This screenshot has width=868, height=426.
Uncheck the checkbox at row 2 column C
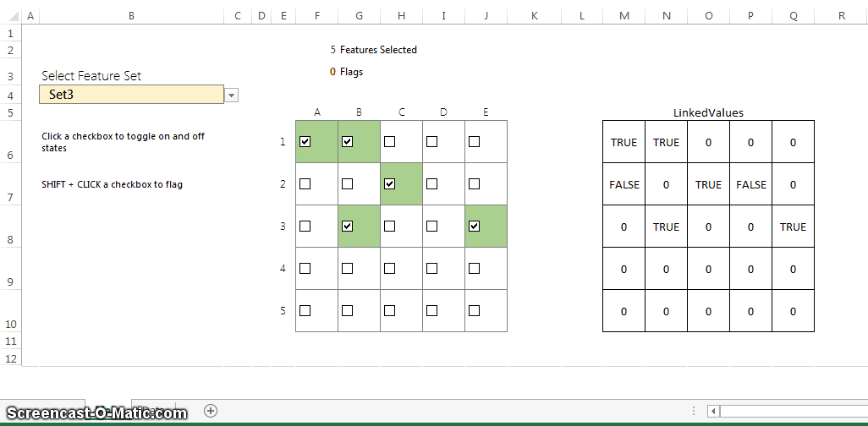(390, 183)
